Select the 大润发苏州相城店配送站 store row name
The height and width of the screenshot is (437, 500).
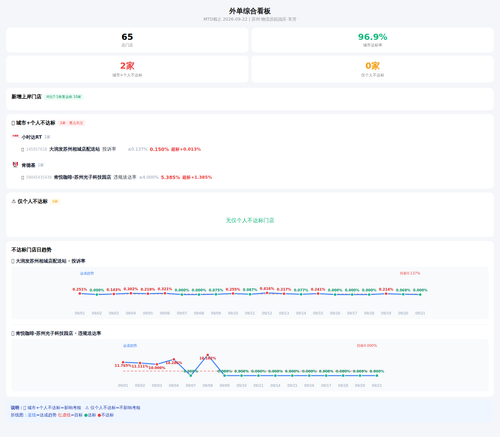75,149
